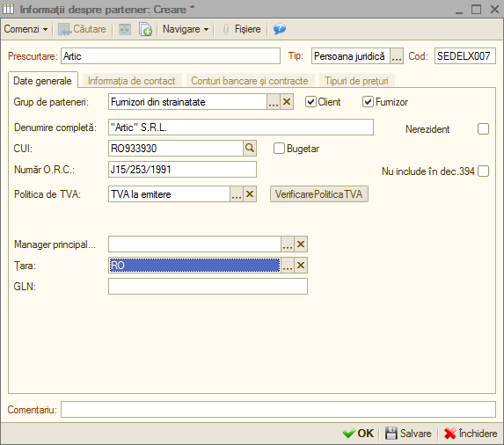
Task: Expand the Navigare dropdown menu
Action: tap(186, 29)
